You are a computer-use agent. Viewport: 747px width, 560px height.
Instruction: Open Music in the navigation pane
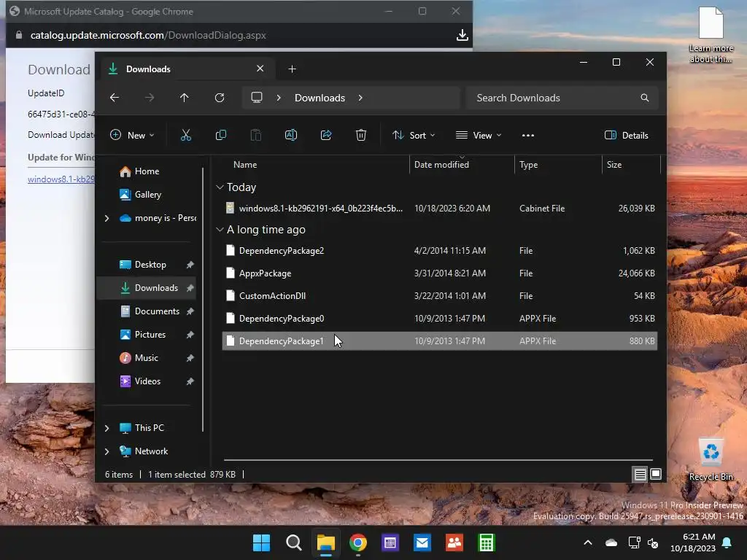coord(147,358)
